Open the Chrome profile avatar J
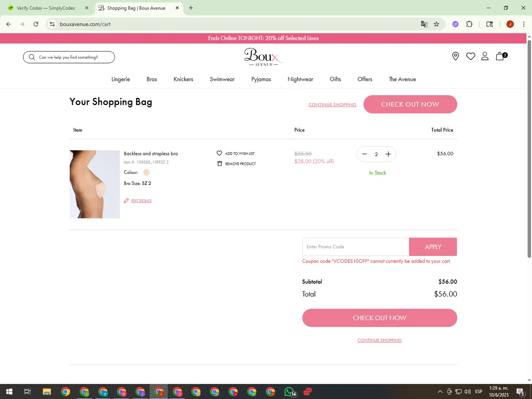The image size is (532, 399). click(510, 24)
